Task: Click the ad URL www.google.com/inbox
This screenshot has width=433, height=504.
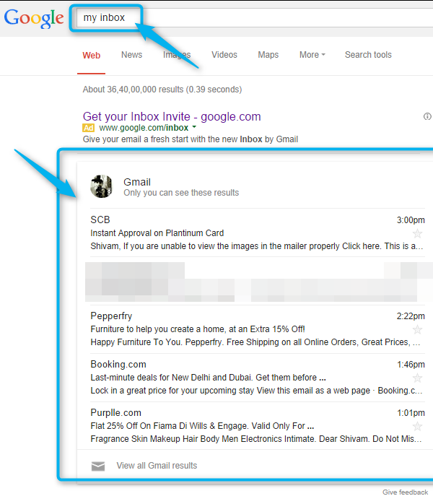Action: 144,128
